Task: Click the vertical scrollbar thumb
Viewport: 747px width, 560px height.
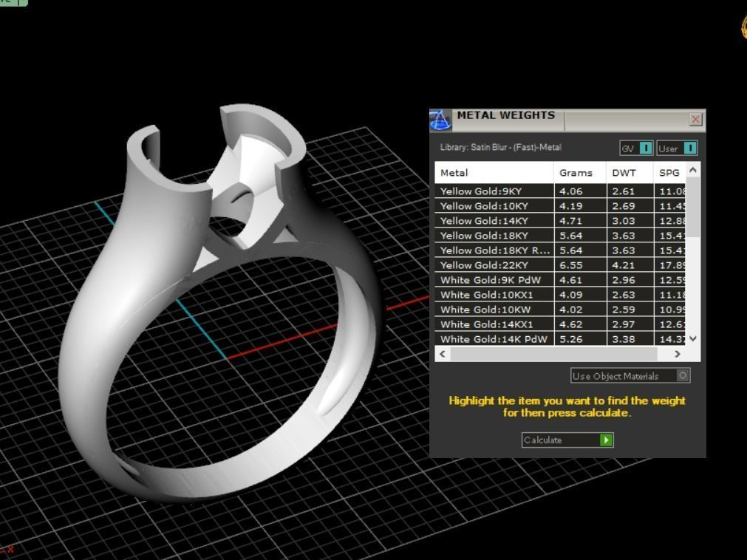Action: click(693, 207)
